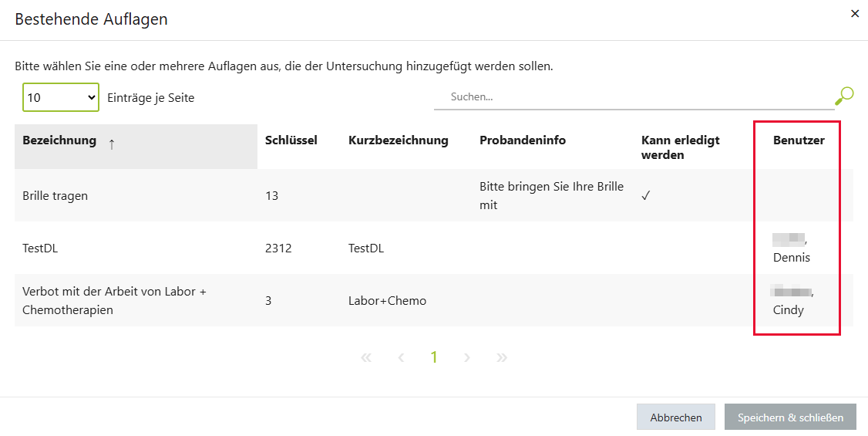868x436 pixels.
Task: Go to last page double-arrow icon
Action: (x=502, y=358)
